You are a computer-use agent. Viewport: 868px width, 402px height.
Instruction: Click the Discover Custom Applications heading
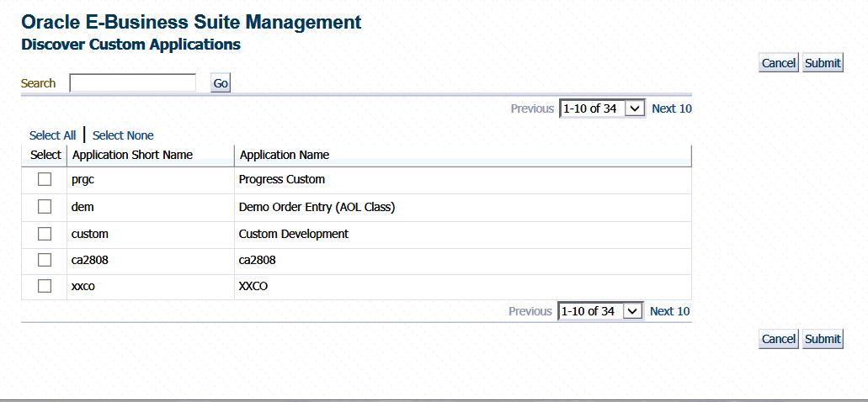coord(130,45)
